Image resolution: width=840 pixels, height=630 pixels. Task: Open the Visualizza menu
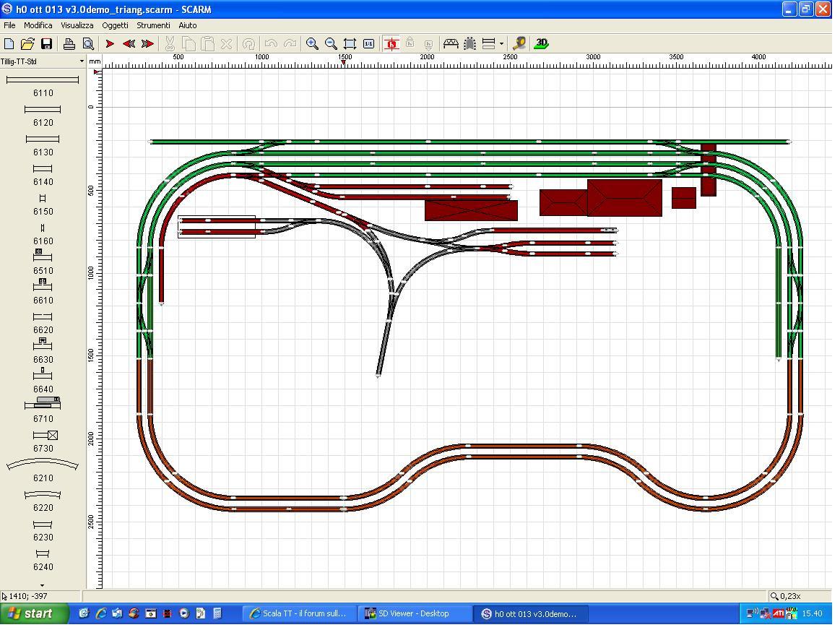pos(77,25)
